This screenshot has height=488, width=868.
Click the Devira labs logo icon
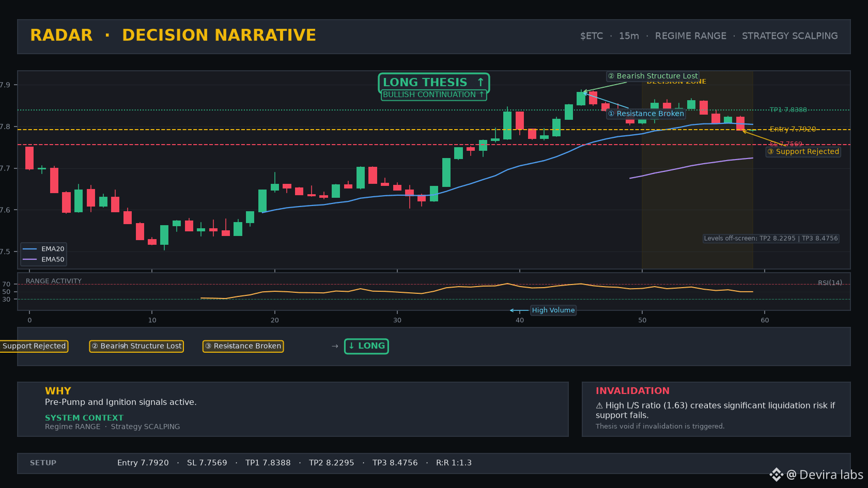[776, 475]
